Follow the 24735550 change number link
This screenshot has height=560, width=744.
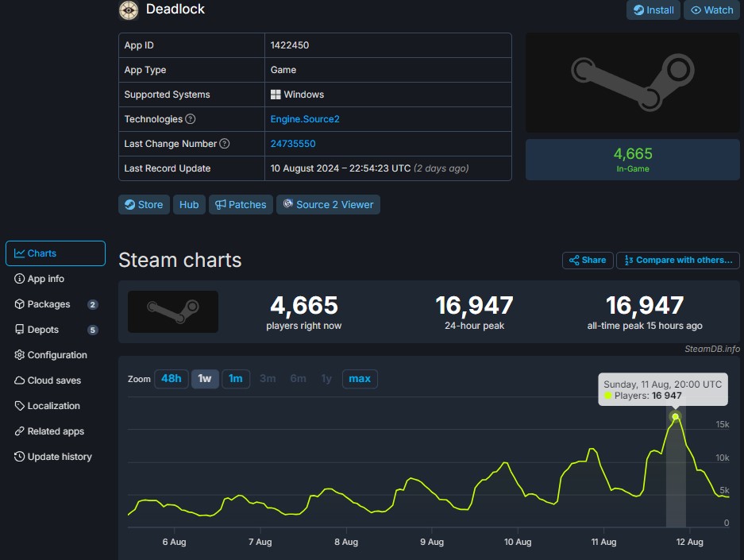293,144
